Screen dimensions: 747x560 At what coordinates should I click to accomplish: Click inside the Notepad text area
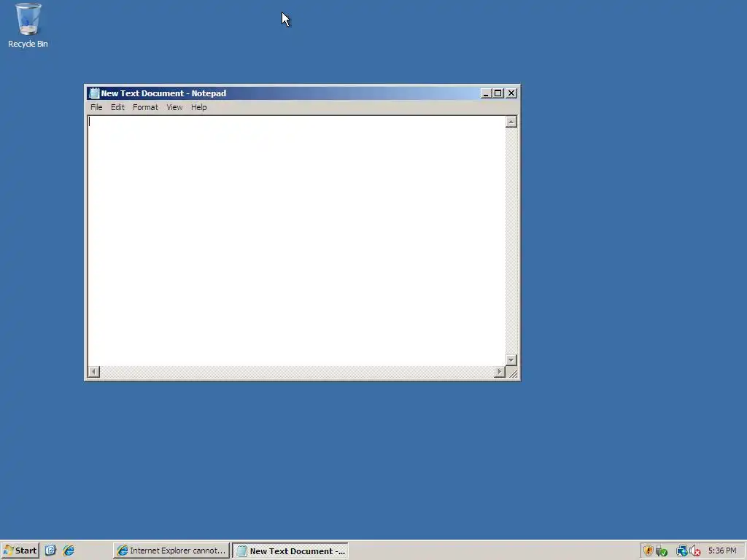[296, 241]
